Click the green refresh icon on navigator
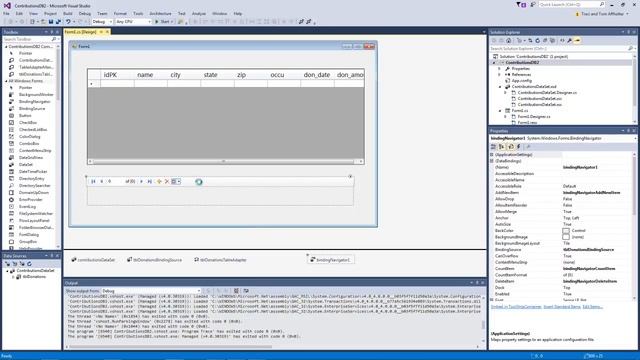 [x=199, y=182]
